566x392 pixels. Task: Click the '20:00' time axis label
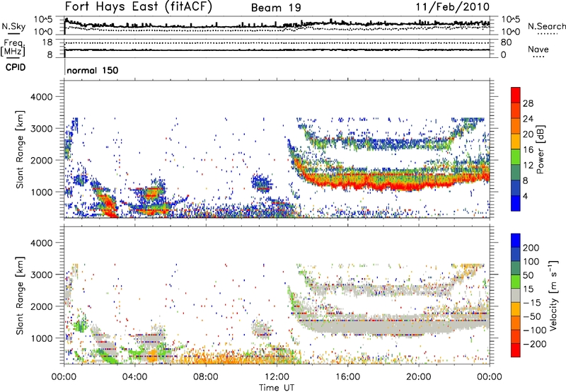tap(418, 377)
